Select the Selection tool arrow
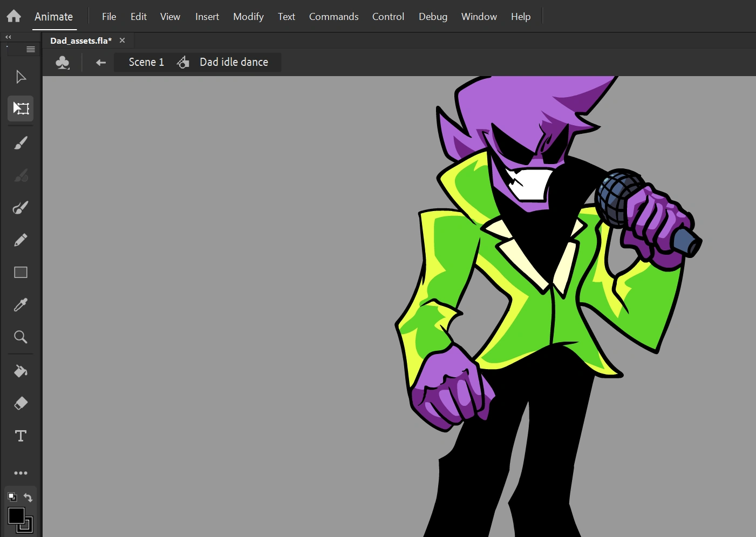Image resolution: width=756 pixels, height=537 pixels. click(x=21, y=77)
